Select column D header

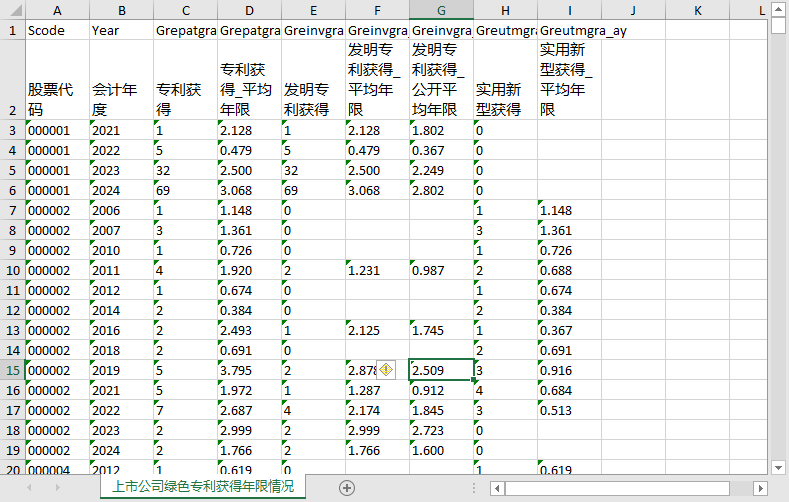(249, 10)
